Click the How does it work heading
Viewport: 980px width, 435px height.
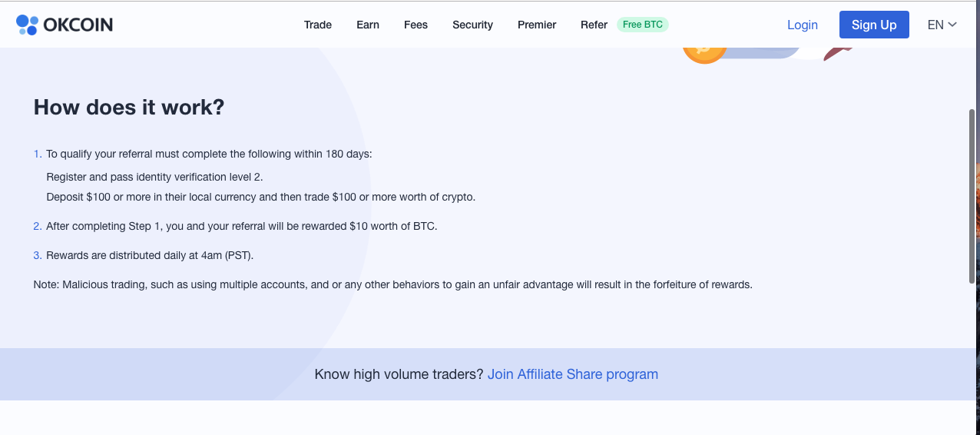[x=129, y=107]
